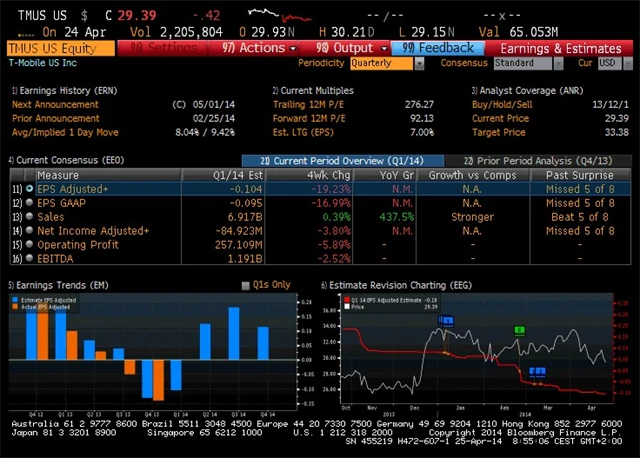The height and width of the screenshot is (458, 640).
Task: Open Current Multiples section link
Action: (x=313, y=91)
